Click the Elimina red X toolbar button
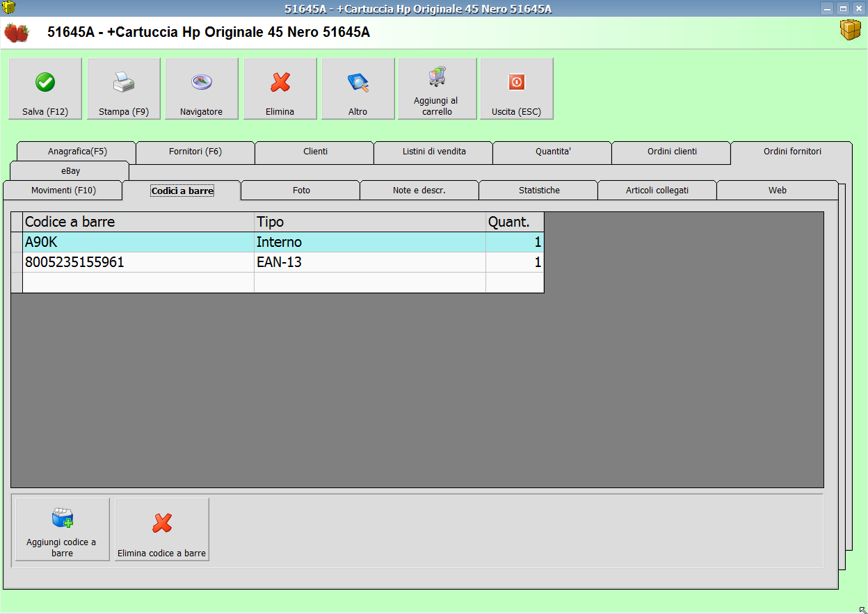 (280, 88)
